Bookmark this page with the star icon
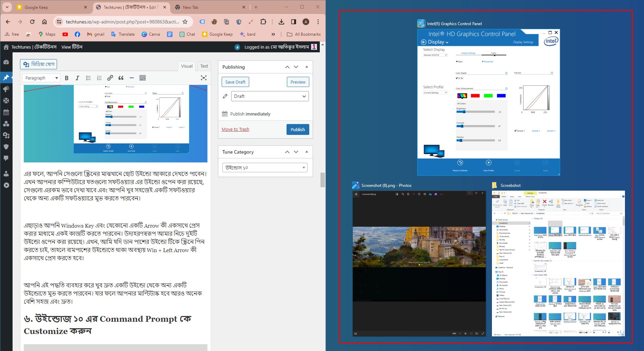The width and height of the screenshot is (644, 351). [185, 22]
